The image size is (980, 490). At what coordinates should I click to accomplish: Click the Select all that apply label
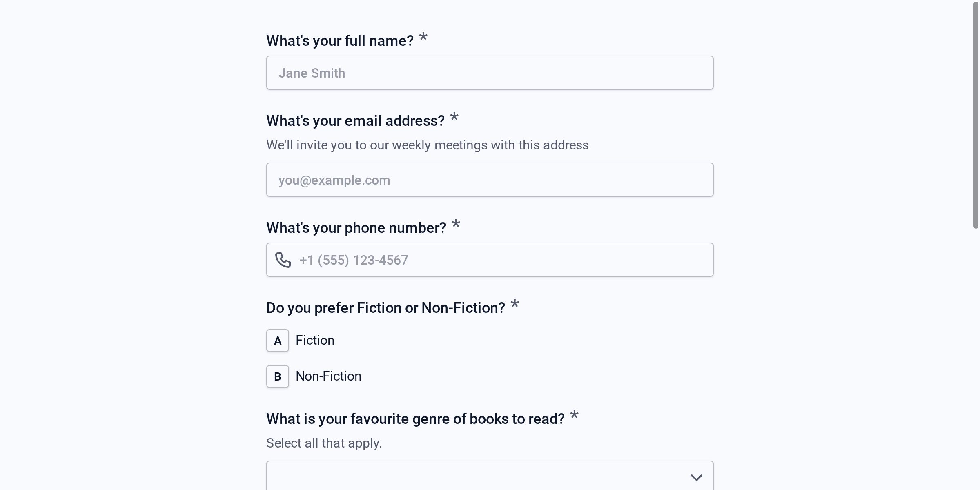click(323, 443)
